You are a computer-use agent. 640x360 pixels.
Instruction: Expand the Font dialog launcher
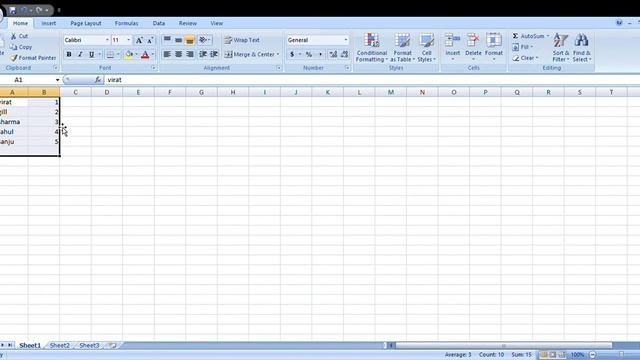point(154,68)
